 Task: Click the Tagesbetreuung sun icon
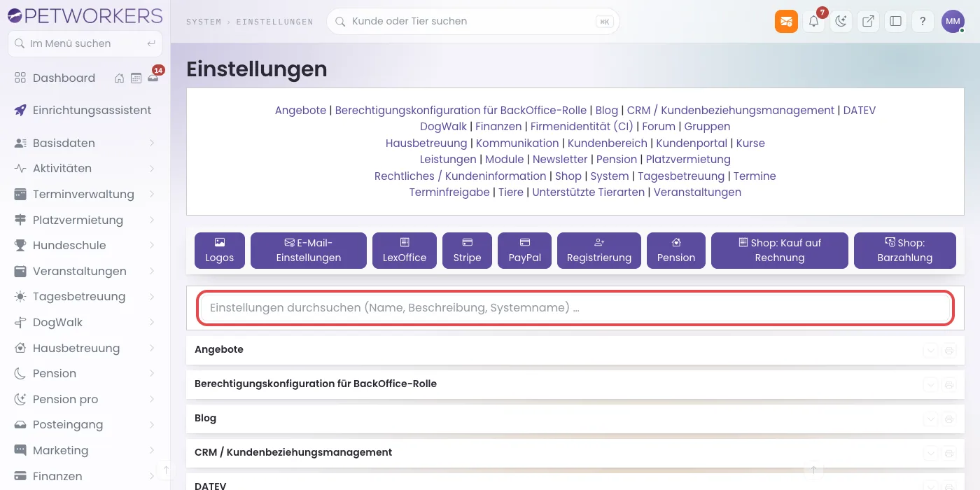pyautogui.click(x=20, y=297)
